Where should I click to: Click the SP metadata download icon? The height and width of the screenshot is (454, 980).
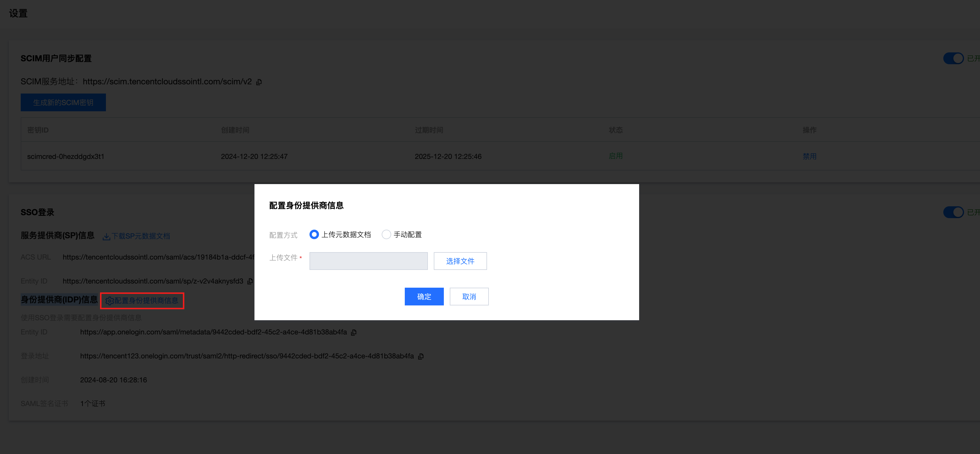point(106,237)
